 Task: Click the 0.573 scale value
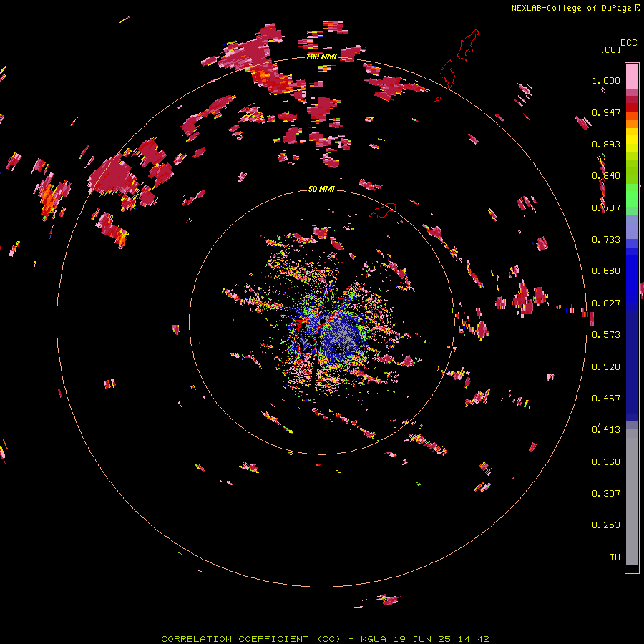point(606,335)
